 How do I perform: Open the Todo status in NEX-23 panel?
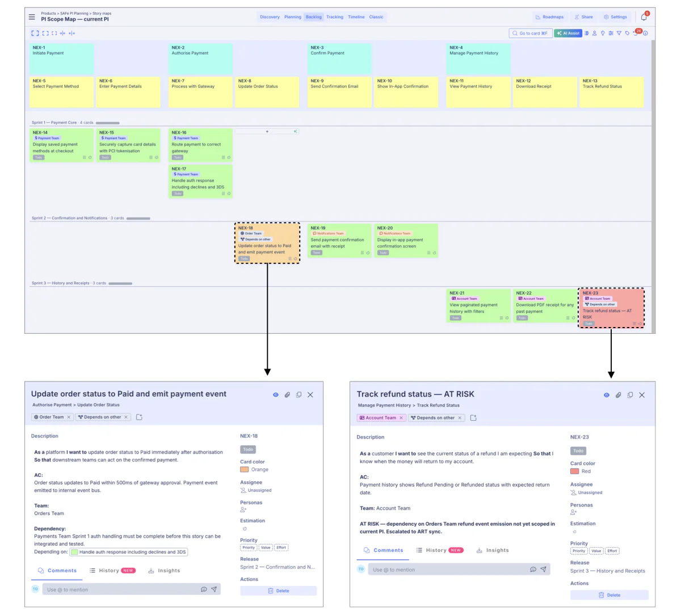[578, 451]
